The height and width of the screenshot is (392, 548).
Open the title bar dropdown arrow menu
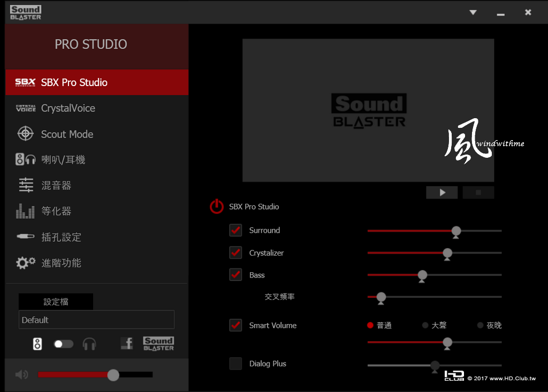(473, 12)
